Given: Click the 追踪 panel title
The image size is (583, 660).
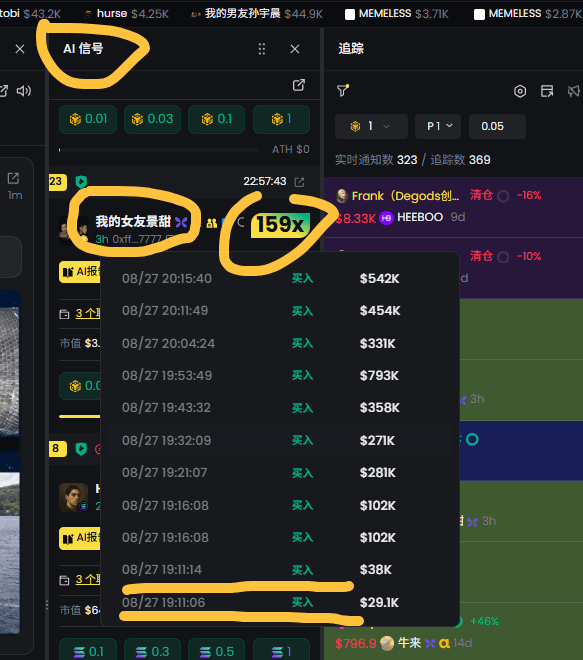Looking at the screenshot, I should (351, 49).
